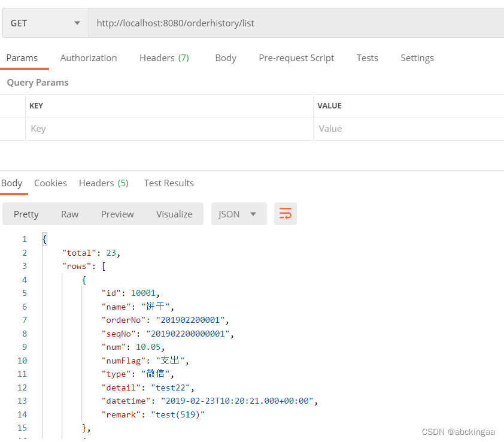Image resolution: width=504 pixels, height=442 pixels.
Task: Select the response Body tab
Action: (x=12, y=183)
